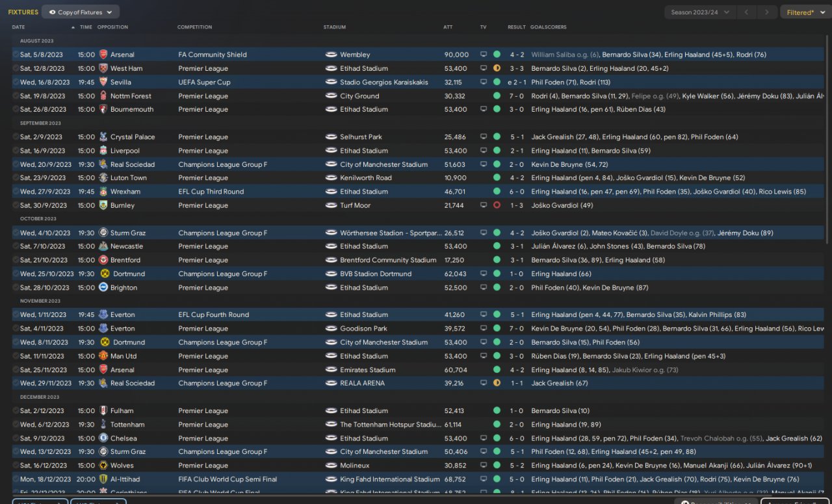832x504 pixels.
Task: Click the Sevilla club badge icon
Action: point(103,82)
